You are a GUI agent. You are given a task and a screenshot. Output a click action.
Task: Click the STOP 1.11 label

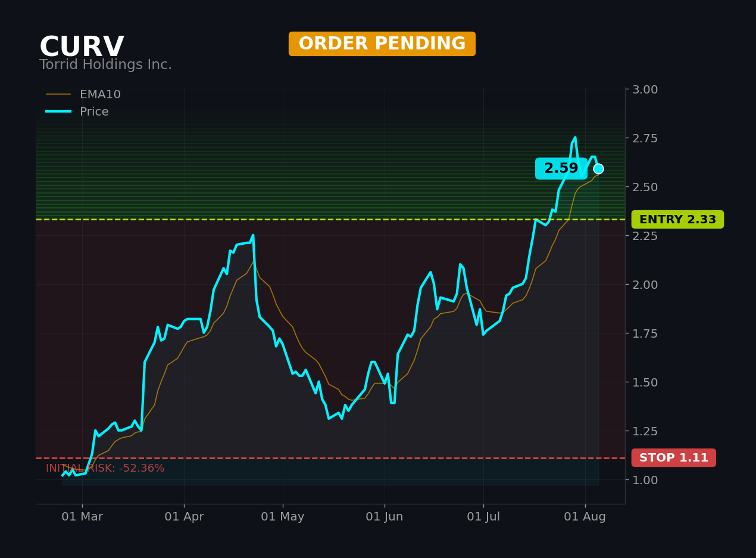[x=674, y=458]
